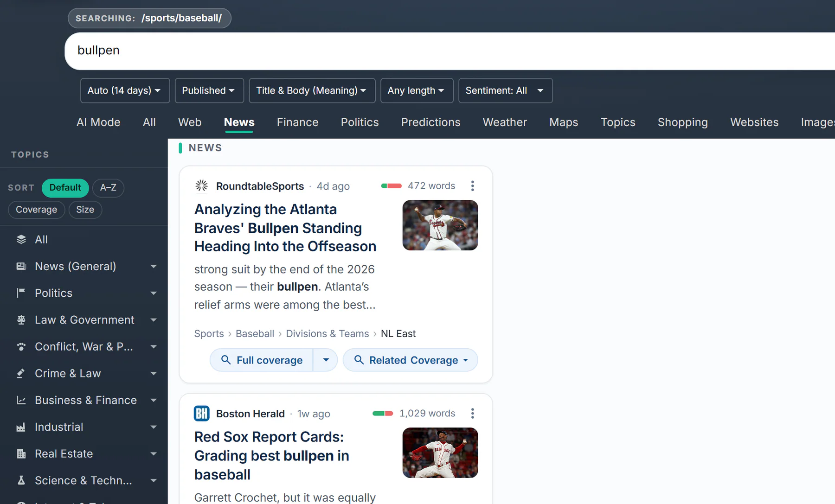Image resolution: width=835 pixels, height=504 pixels.
Task: Switch to the Finance tab
Action: 298,122
